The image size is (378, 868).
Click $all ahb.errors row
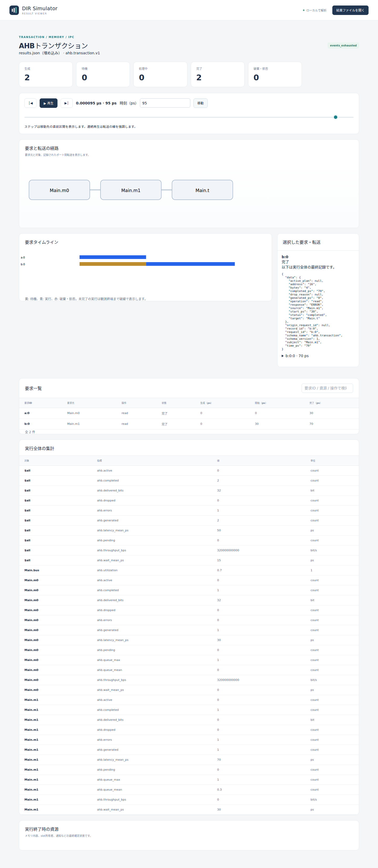(x=189, y=511)
